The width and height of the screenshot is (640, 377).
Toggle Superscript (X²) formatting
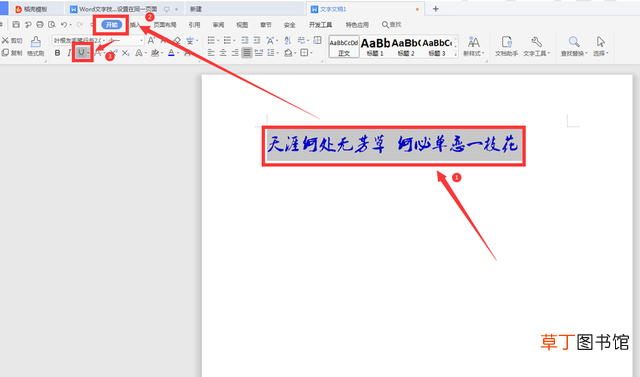tap(113, 53)
